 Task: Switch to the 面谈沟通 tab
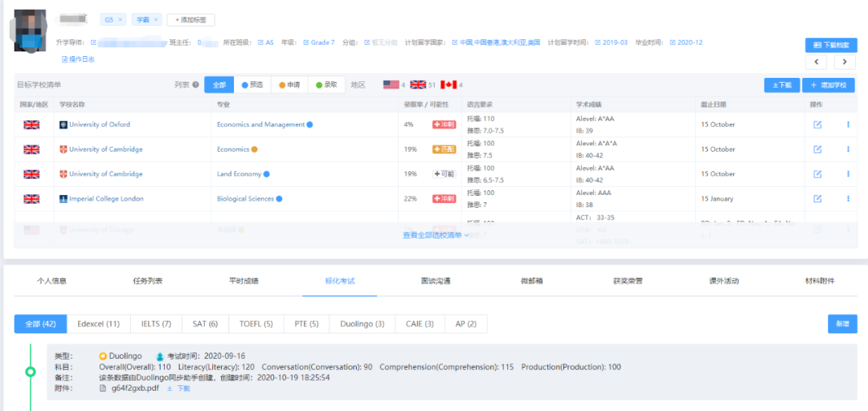(436, 281)
